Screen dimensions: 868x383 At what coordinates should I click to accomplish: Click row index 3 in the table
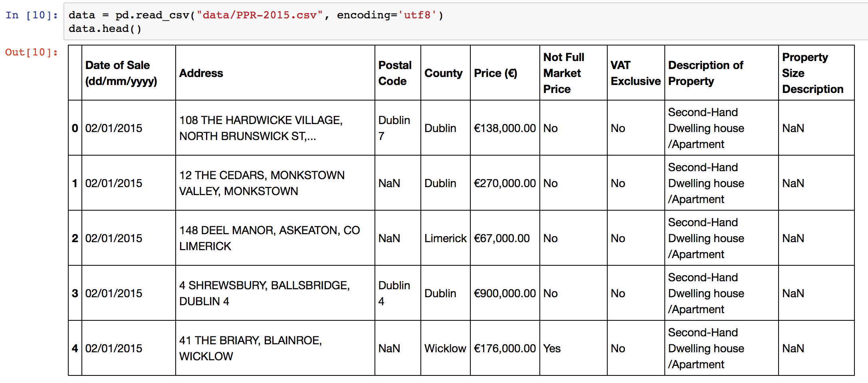point(75,293)
